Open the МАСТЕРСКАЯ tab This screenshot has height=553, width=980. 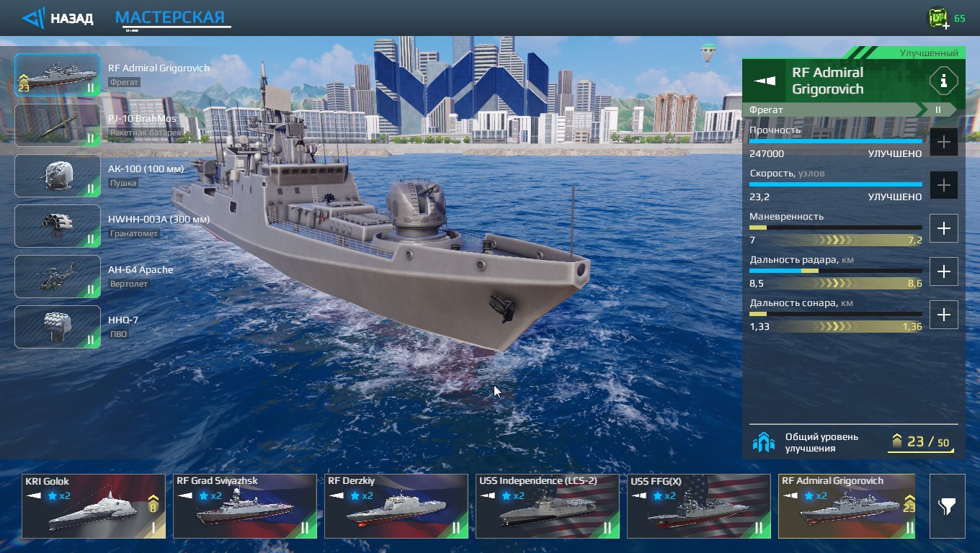170,18
